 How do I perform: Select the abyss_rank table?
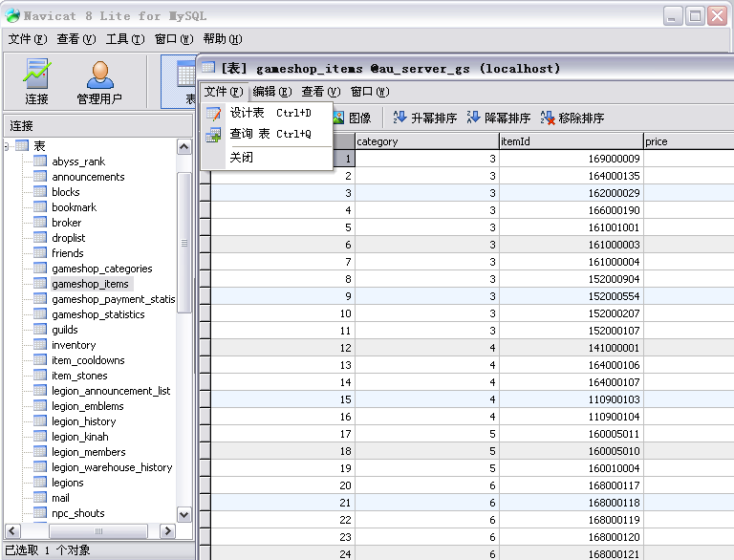pos(78,162)
